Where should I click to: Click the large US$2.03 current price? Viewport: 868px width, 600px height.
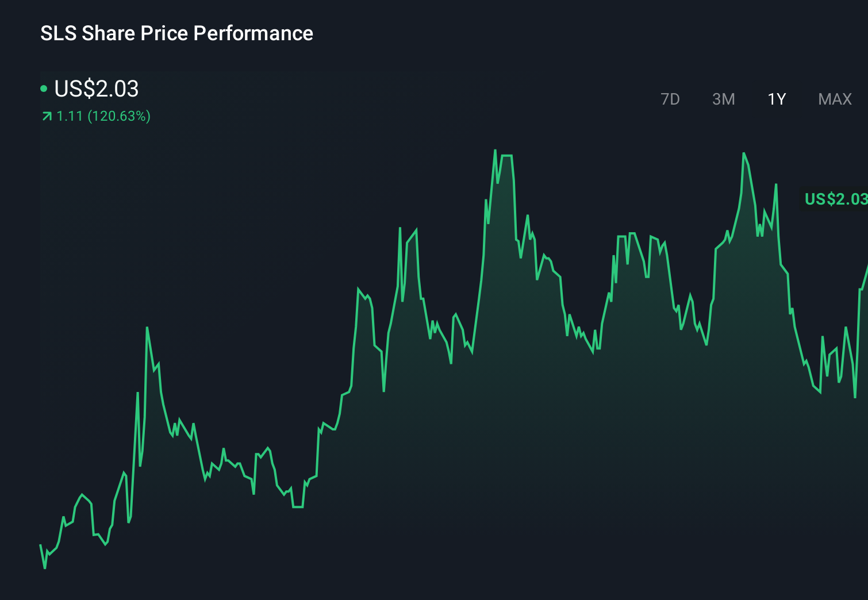[95, 89]
